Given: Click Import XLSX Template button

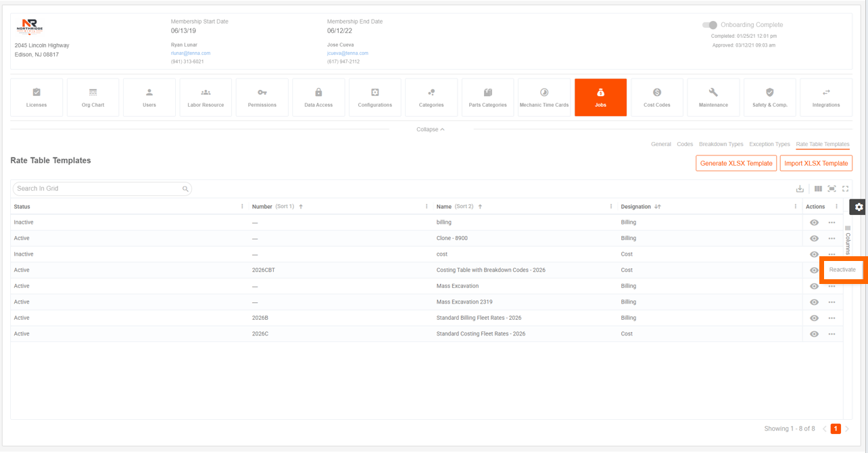Looking at the screenshot, I should (816, 163).
